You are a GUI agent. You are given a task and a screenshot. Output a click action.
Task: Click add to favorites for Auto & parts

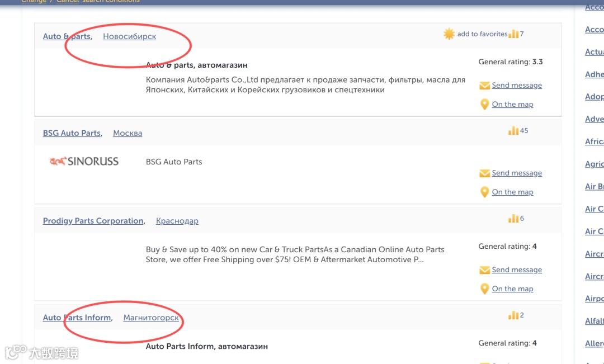(x=482, y=34)
